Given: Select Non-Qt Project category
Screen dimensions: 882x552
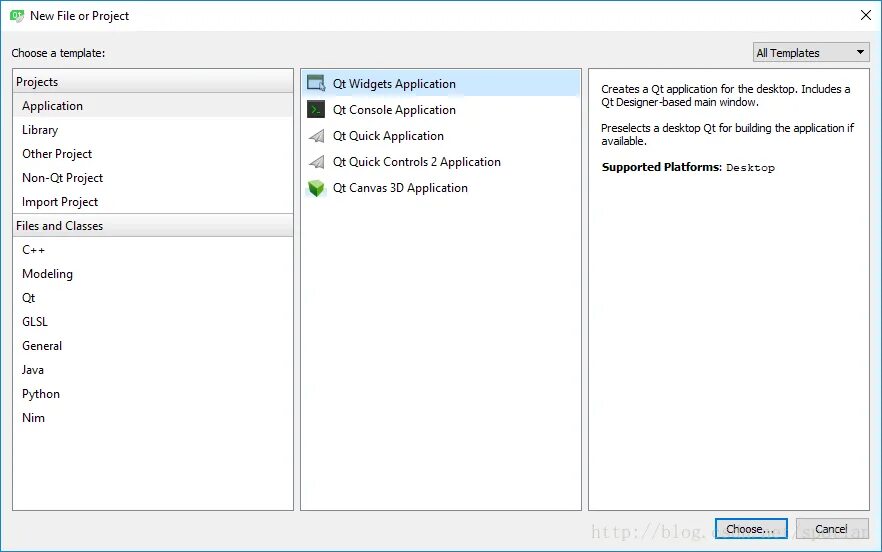Looking at the screenshot, I should (x=153, y=178).
